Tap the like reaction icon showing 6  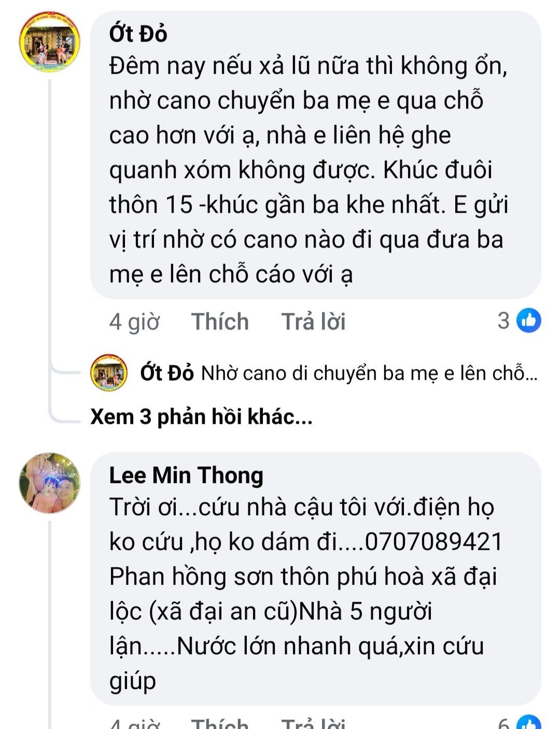[529, 723]
